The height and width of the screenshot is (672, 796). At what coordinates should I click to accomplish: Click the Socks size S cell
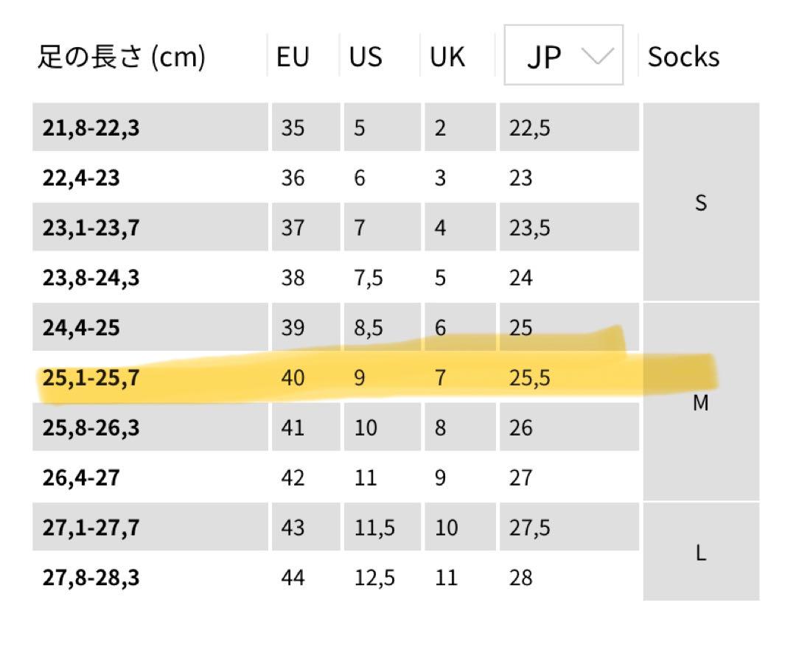[x=701, y=202]
